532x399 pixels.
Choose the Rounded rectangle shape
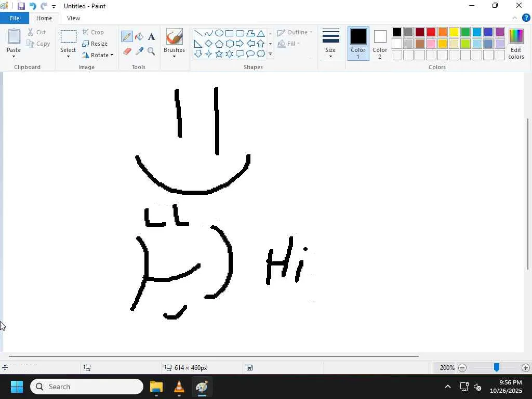240,33
